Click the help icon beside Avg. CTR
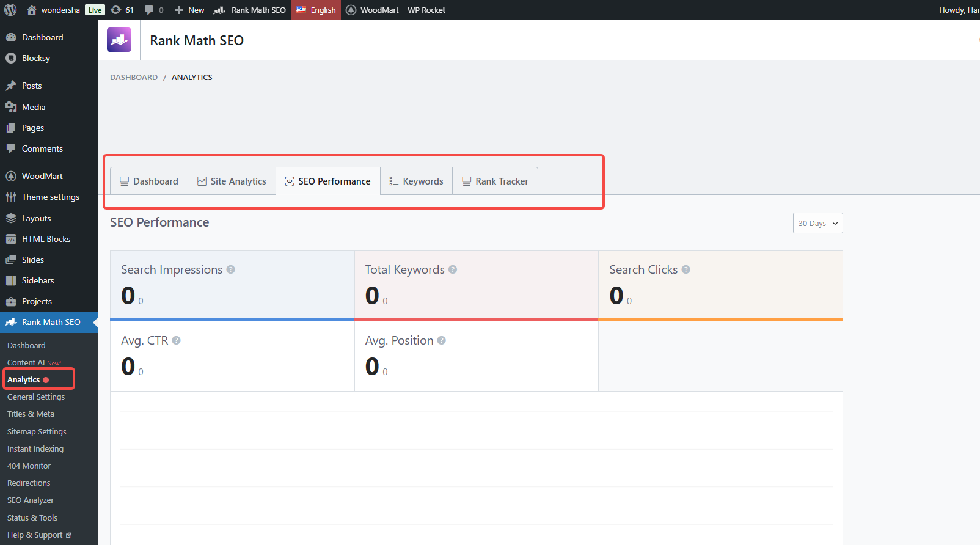 (x=176, y=340)
